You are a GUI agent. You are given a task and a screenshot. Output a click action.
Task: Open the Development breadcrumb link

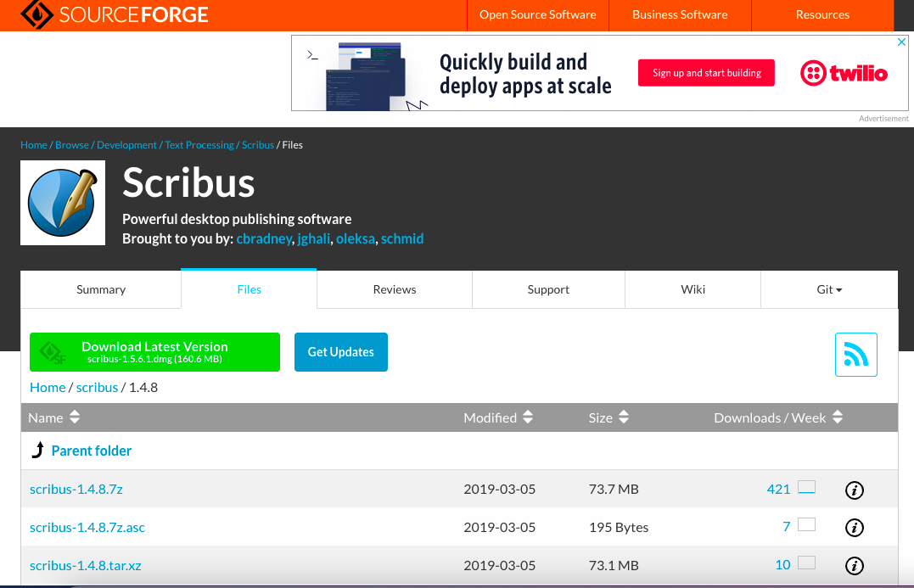(126, 144)
